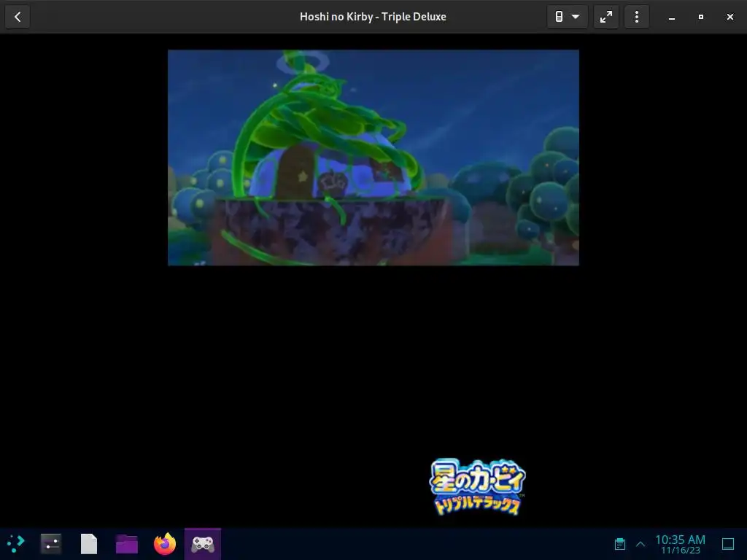Open the purple file manager folder

127,543
